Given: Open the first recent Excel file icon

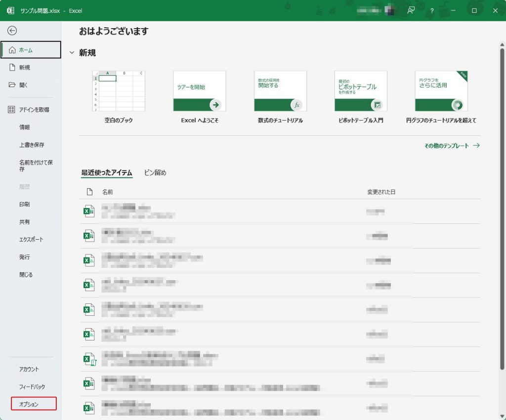Looking at the screenshot, I should pyautogui.click(x=89, y=211).
